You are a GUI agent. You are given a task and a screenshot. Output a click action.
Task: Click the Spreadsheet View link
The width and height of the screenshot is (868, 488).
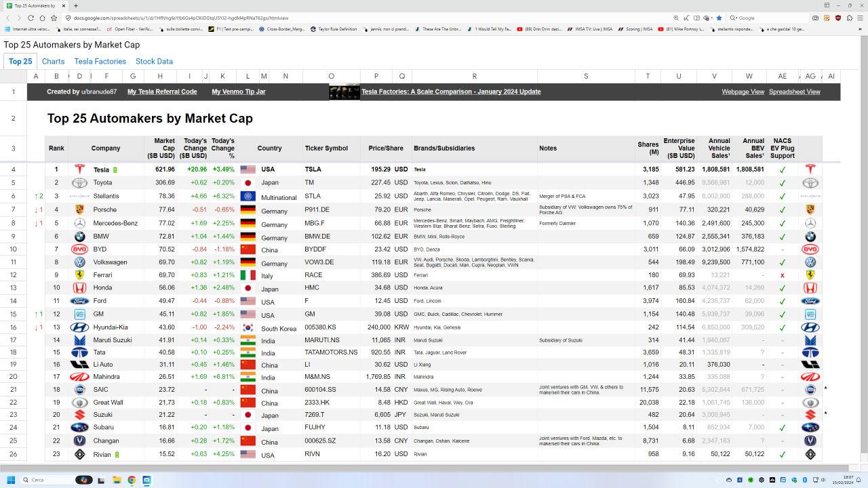click(x=794, y=92)
